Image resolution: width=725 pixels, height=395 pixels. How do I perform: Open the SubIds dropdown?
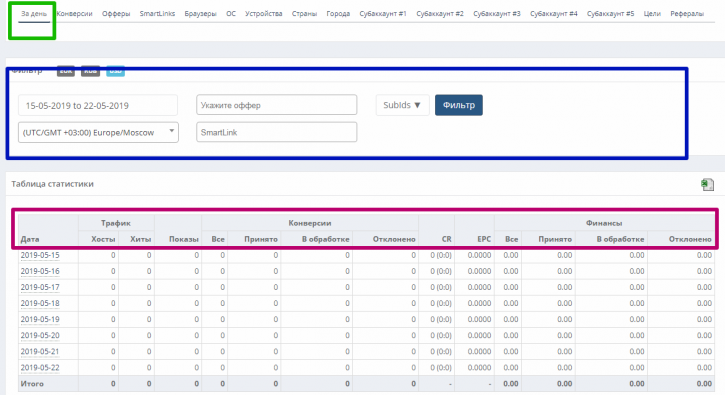[x=402, y=105]
